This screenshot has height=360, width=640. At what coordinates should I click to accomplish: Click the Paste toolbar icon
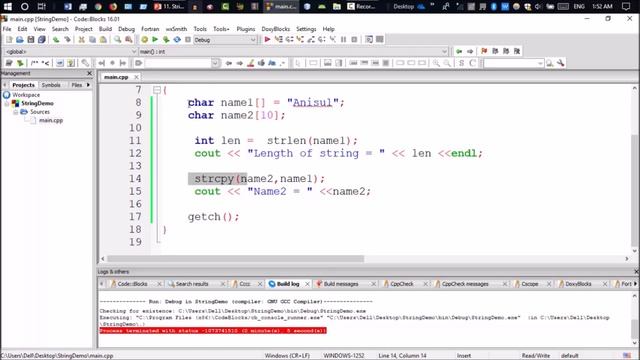(103, 40)
